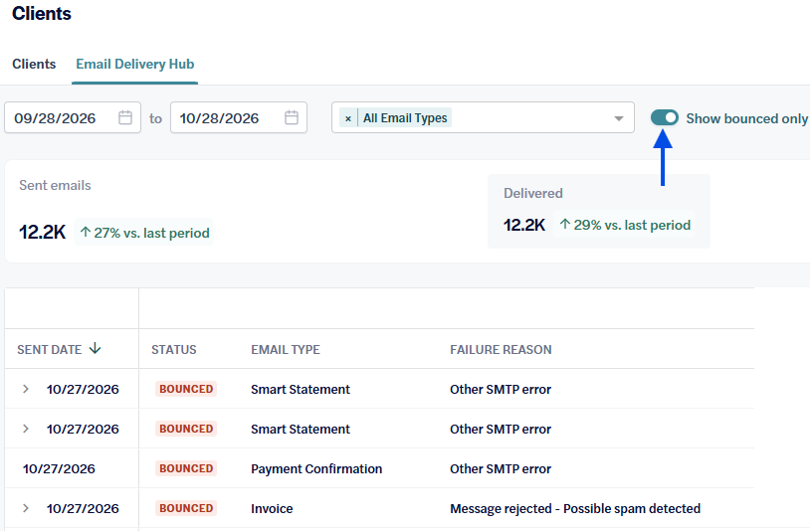Click the STATUS column header
The image size is (812, 531).
(174, 350)
